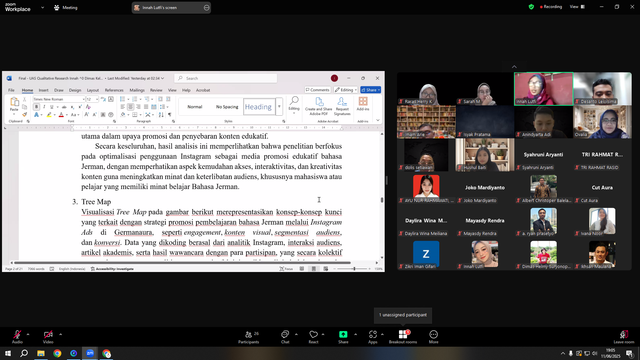Screen dimensions: 640x360
Task: Open the Zoom View layout menu
Action: pyautogui.click(x=577, y=7)
